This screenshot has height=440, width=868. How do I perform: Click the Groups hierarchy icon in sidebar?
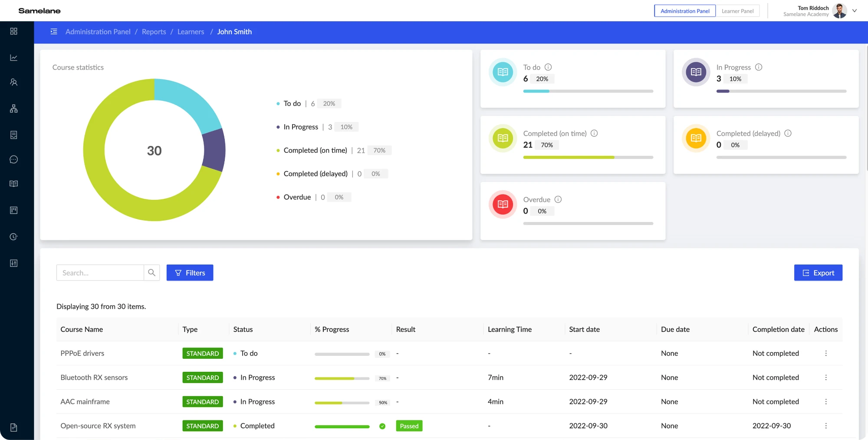pos(13,109)
